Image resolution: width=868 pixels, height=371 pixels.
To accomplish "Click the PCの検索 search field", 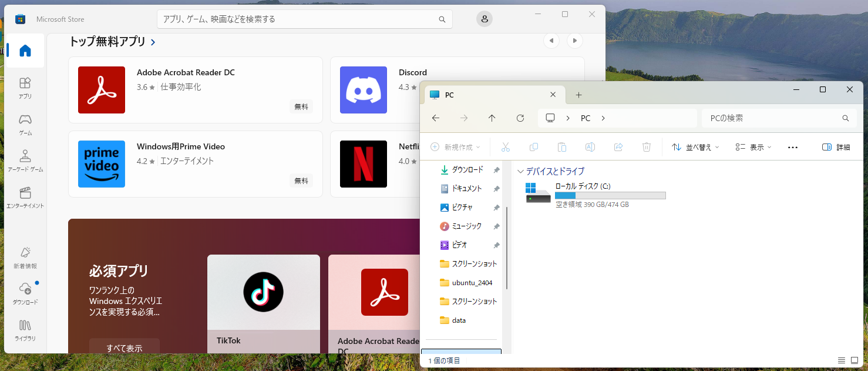I will [x=778, y=118].
